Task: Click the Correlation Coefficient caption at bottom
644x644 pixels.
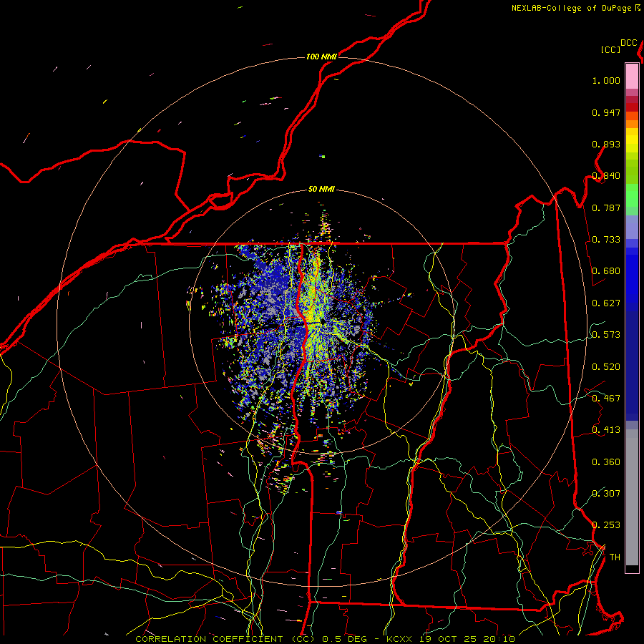Action: point(325,639)
